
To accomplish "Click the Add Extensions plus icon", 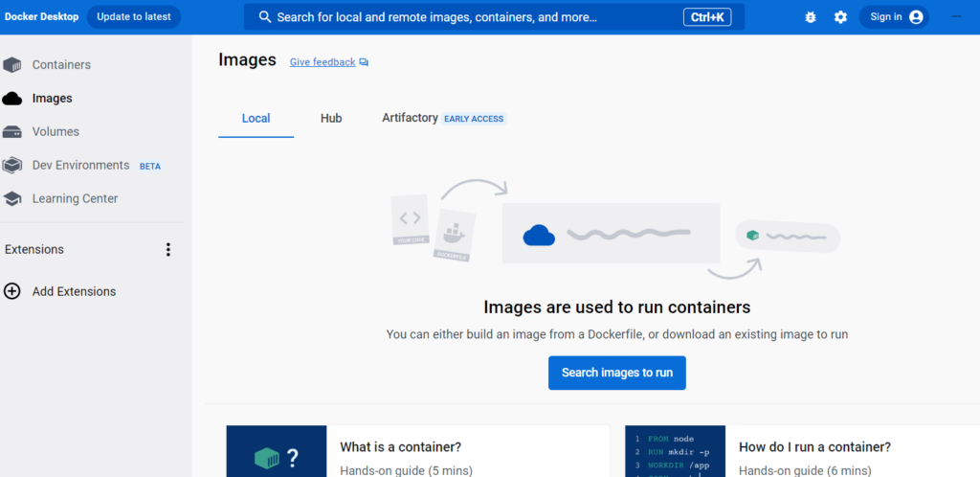I will click(x=11, y=291).
